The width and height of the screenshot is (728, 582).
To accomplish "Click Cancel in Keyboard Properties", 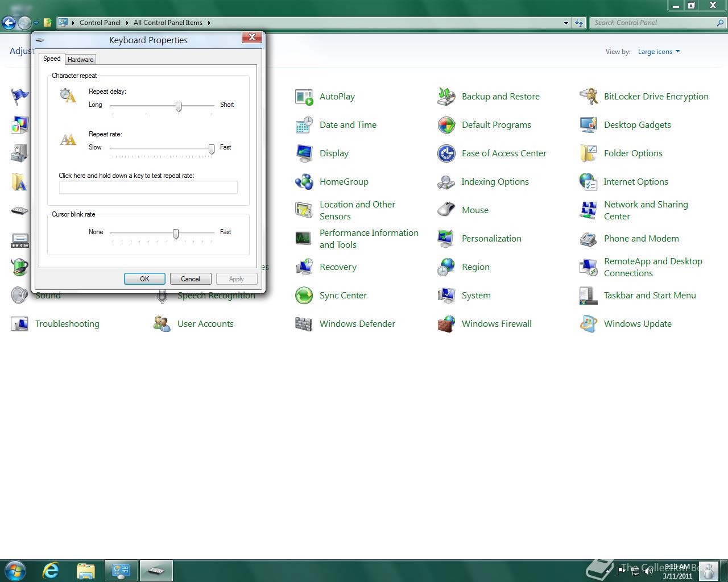I will click(x=191, y=279).
